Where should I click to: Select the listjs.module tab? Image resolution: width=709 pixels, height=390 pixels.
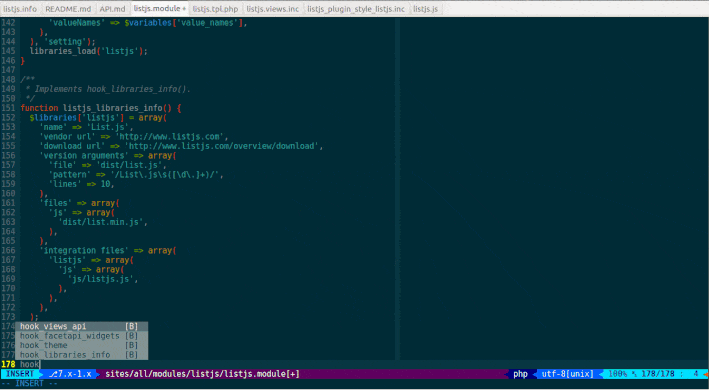click(160, 9)
